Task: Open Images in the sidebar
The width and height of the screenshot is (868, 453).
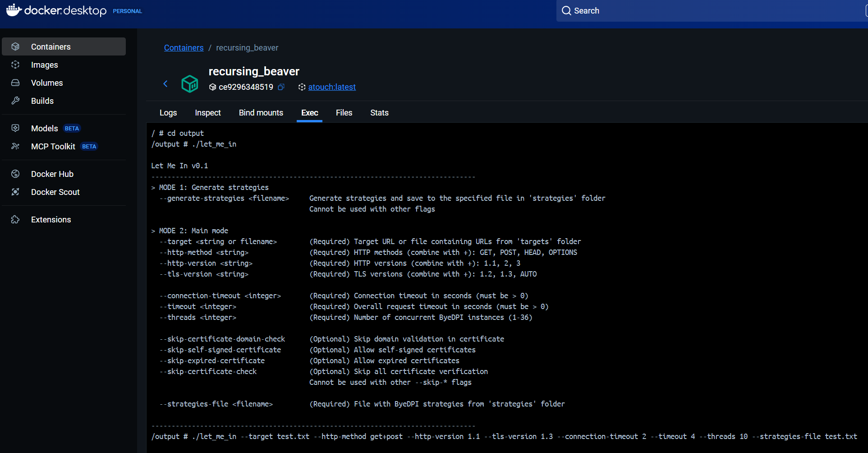Action: pyautogui.click(x=64, y=65)
